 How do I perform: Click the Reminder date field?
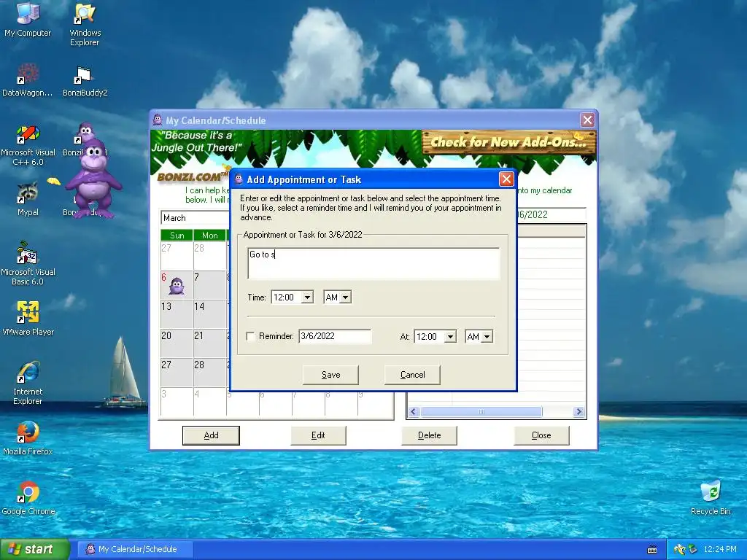pos(335,336)
